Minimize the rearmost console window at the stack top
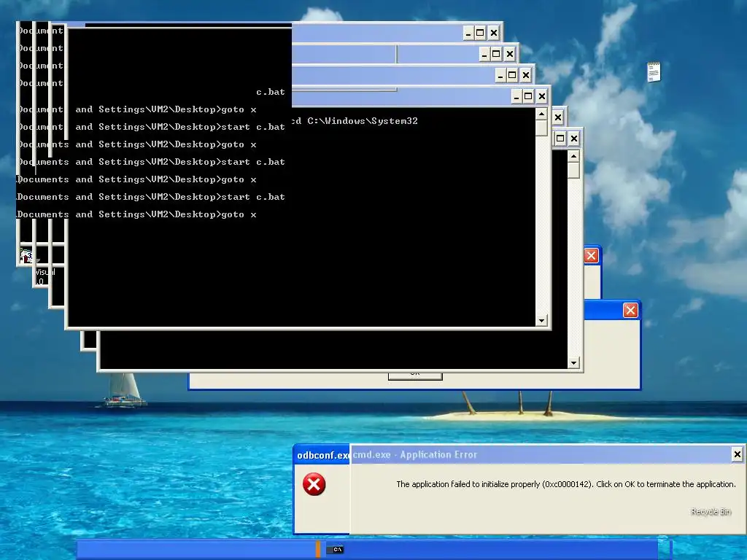Viewport: 747px width, 560px height. click(468, 33)
